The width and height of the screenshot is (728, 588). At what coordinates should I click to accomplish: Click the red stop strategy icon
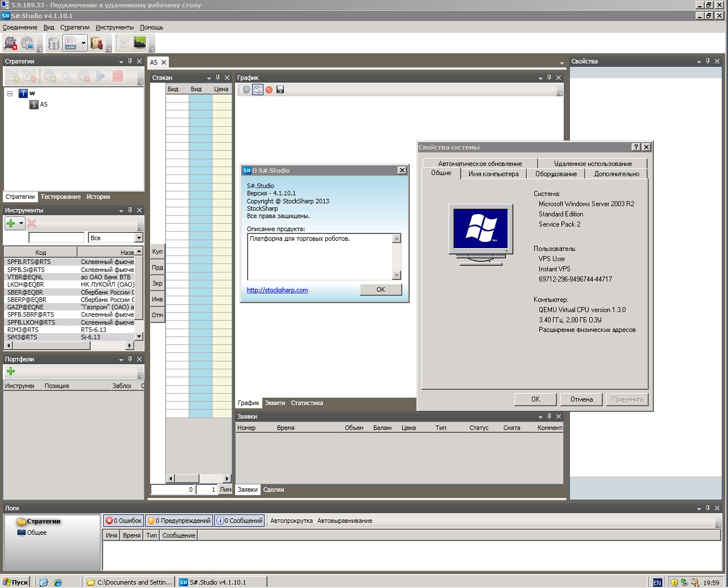click(x=118, y=76)
